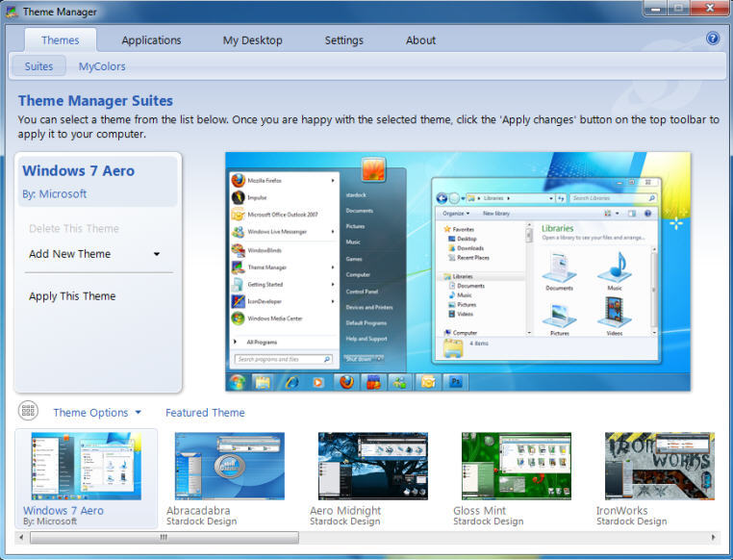Open the help question mark icon
Viewport: 733px width, 560px height.
tap(713, 38)
